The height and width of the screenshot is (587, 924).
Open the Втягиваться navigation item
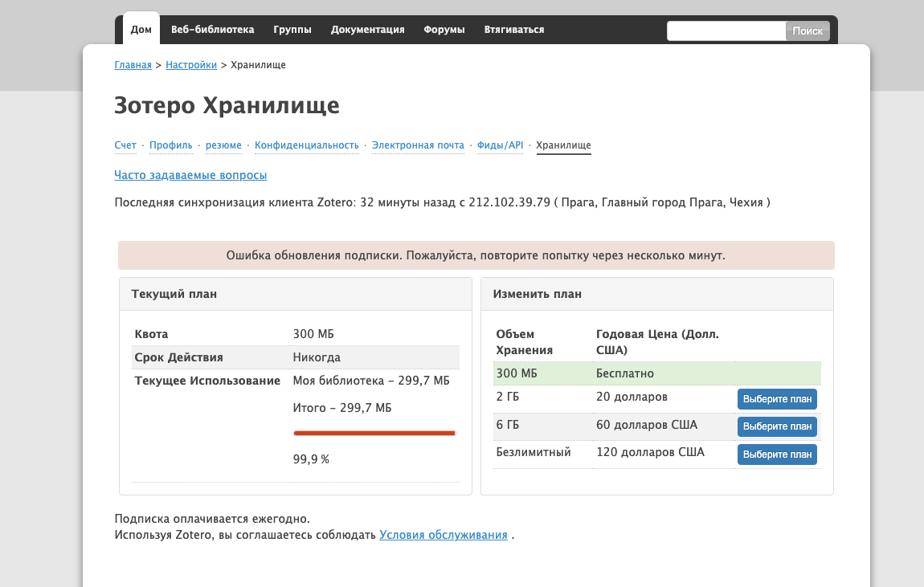[514, 30]
